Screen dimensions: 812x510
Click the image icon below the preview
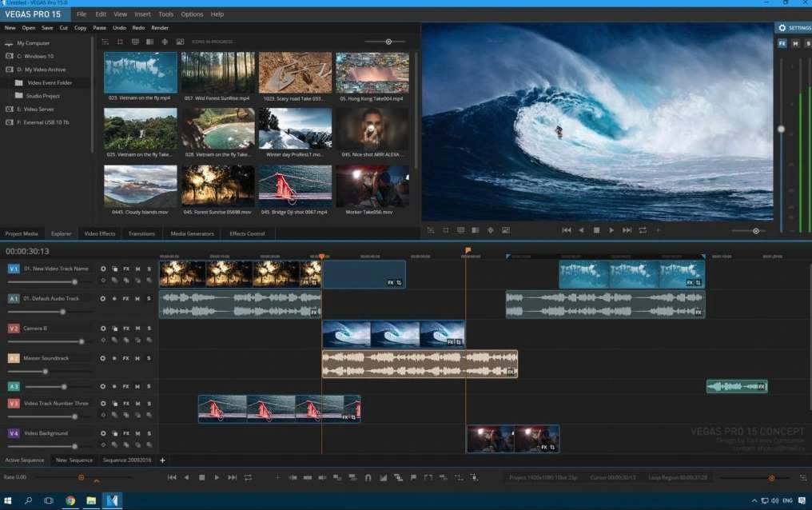506,230
